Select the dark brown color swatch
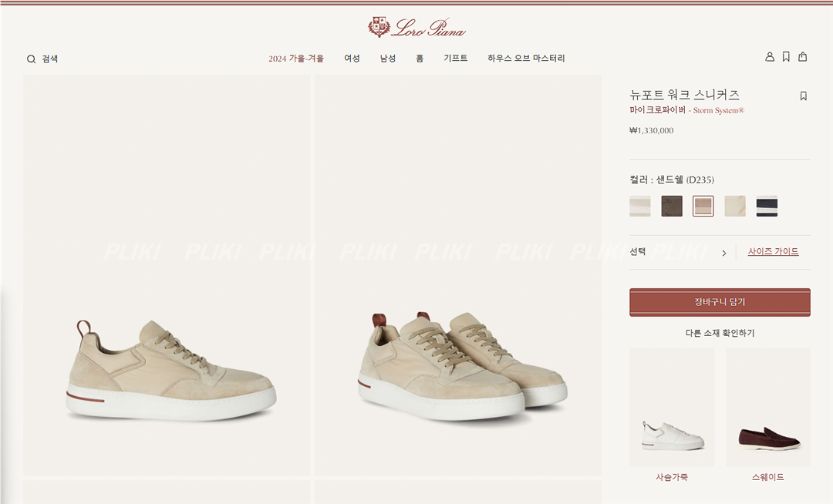Image resolution: width=833 pixels, height=504 pixels. [x=672, y=206]
